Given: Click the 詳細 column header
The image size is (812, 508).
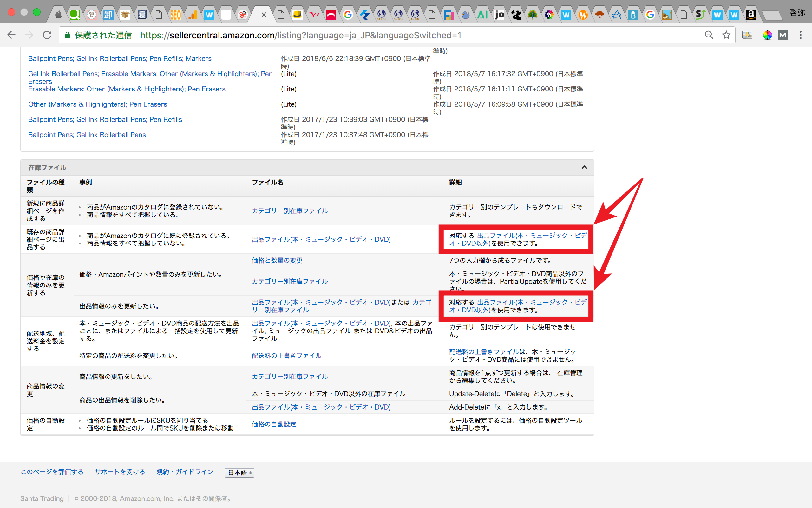Looking at the screenshot, I should click(455, 183).
